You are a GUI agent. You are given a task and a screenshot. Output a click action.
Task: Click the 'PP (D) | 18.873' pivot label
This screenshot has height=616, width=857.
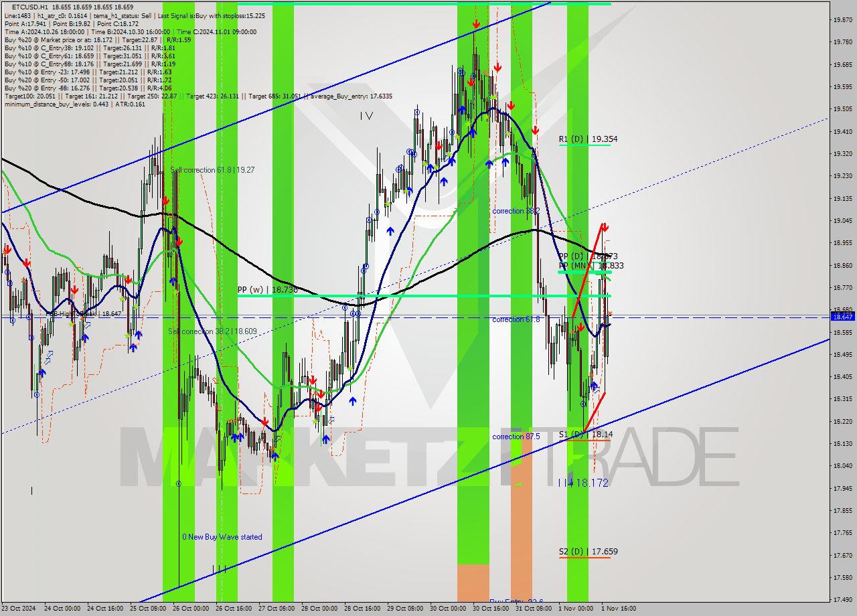[x=589, y=256]
